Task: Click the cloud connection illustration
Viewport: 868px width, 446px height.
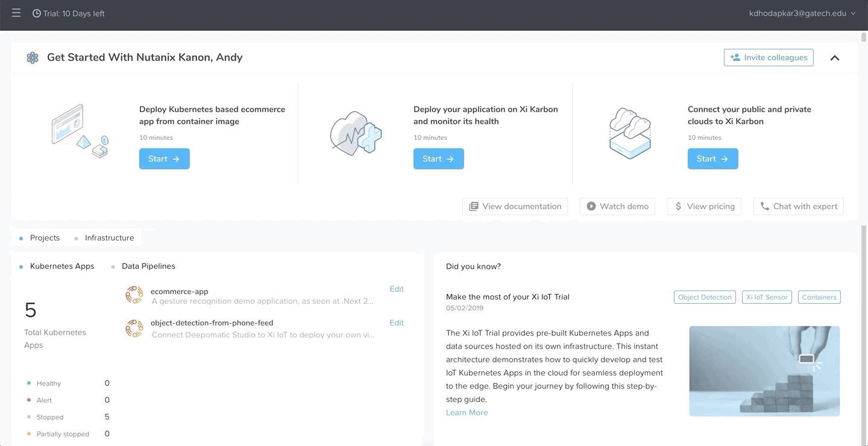Action: tap(630, 133)
